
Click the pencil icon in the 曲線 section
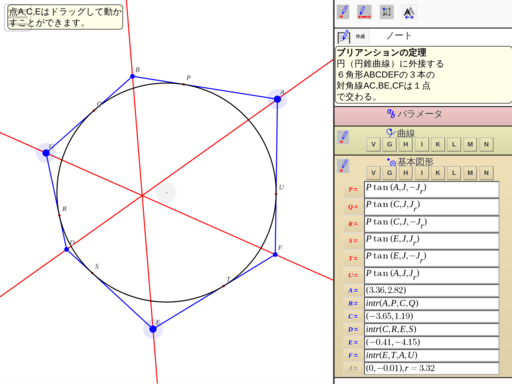point(343,137)
